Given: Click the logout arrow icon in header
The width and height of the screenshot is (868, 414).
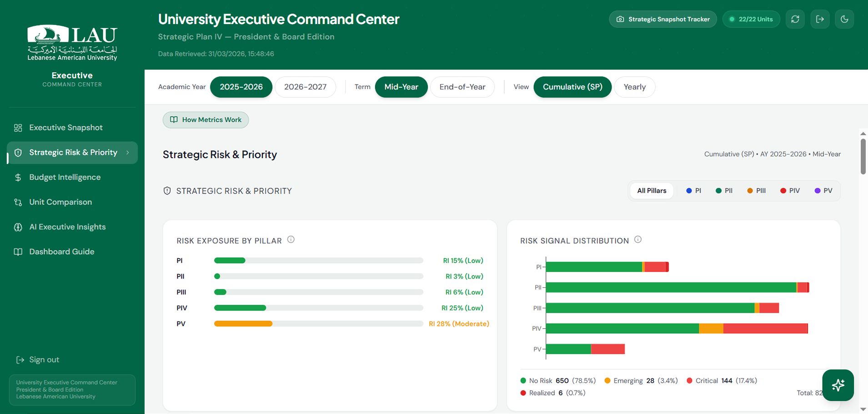Looking at the screenshot, I should point(820,19).
